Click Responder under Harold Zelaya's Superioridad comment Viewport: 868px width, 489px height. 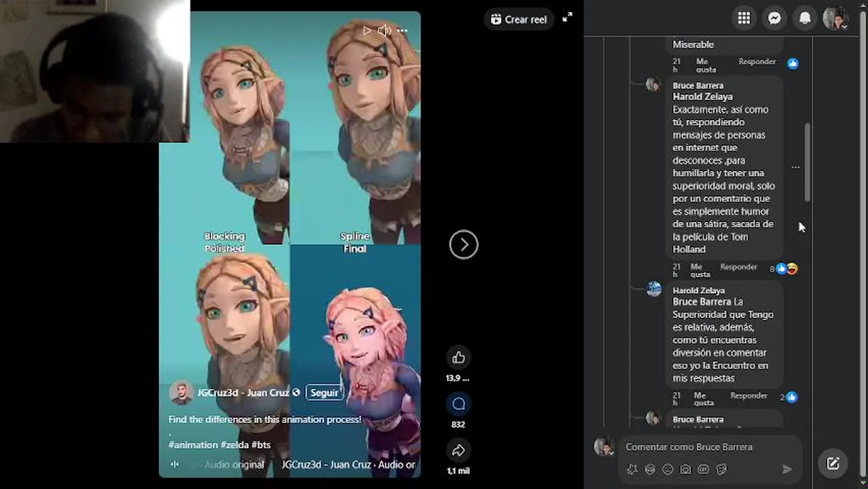749,395
